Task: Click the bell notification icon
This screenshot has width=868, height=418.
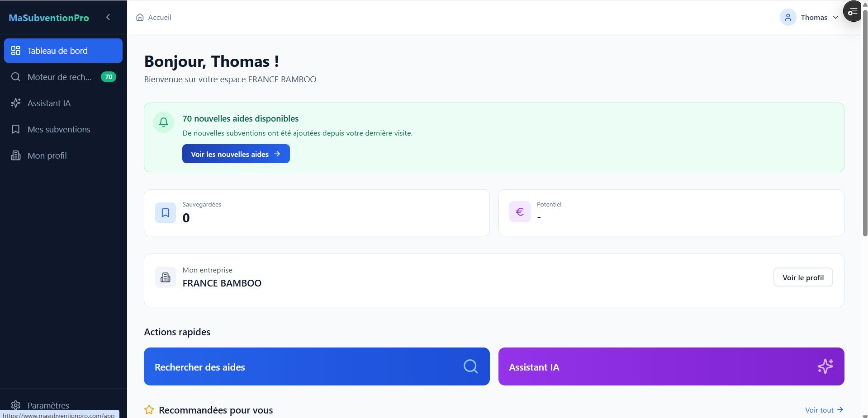Action: (164, 122)
